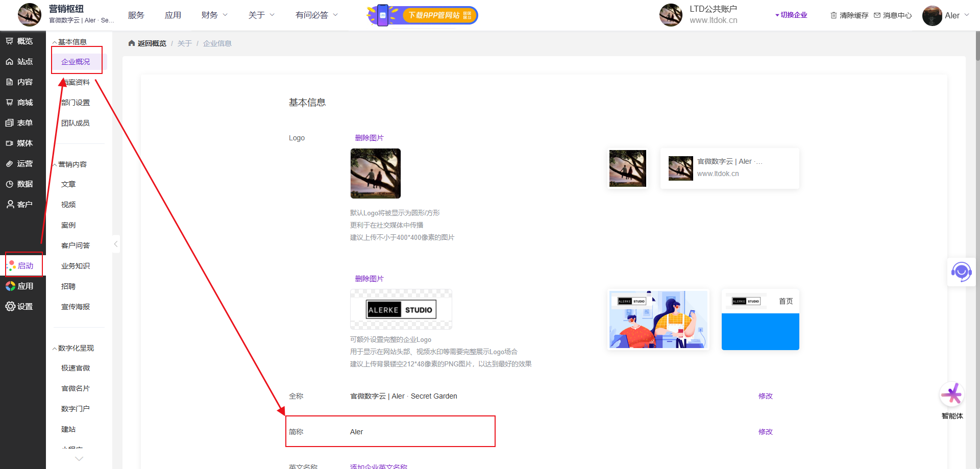Open the 媒体 media icon in sidebar
Viewport: 980px width, 469px height.
(9, 143)
